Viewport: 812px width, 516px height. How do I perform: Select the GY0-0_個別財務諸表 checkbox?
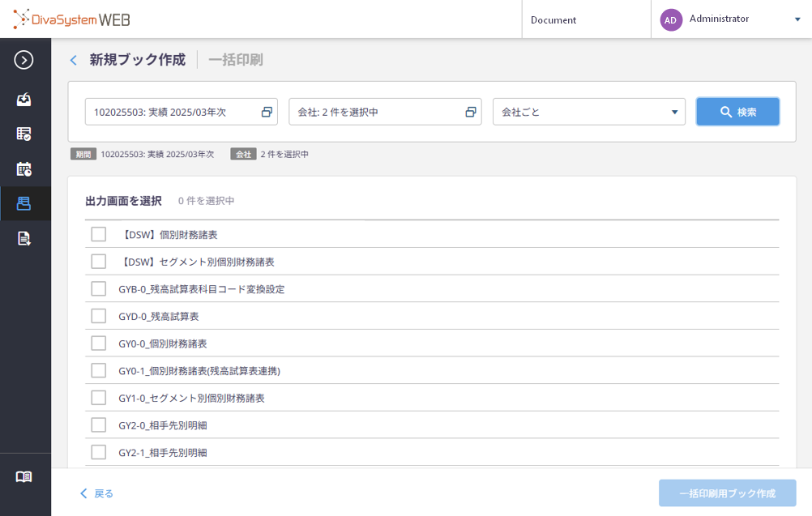(x=98, y=343)
